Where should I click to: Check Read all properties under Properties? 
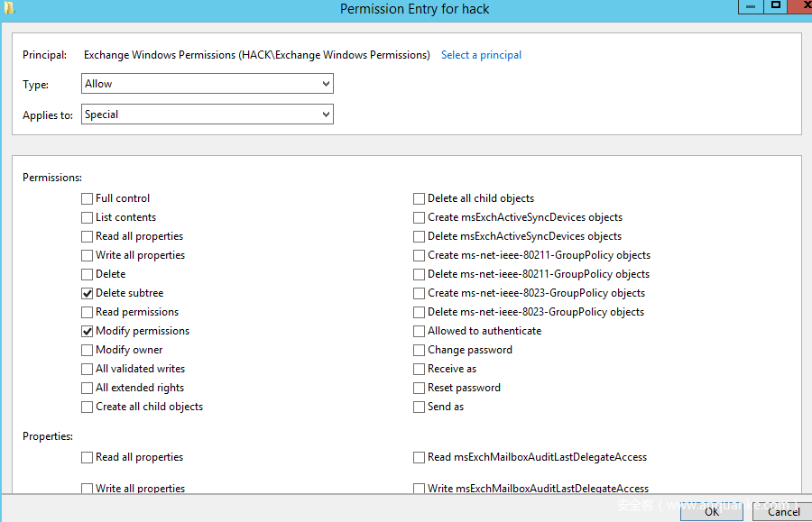click(88, 457)
